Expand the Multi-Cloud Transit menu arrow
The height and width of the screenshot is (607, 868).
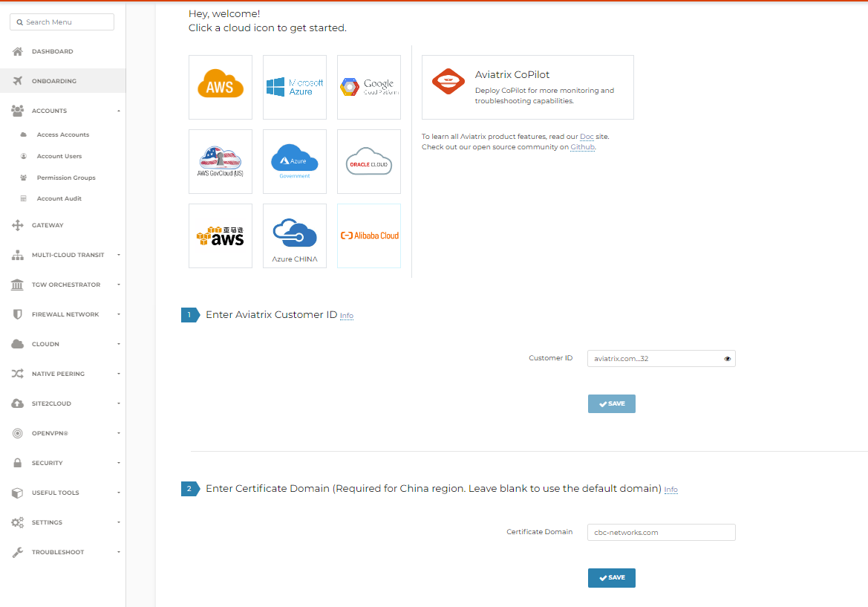(x=119, y=255)
